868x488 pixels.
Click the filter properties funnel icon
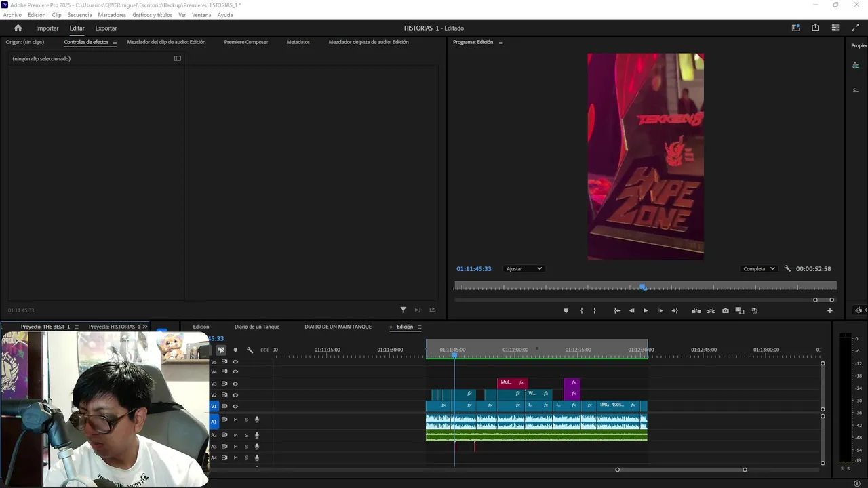403,310
